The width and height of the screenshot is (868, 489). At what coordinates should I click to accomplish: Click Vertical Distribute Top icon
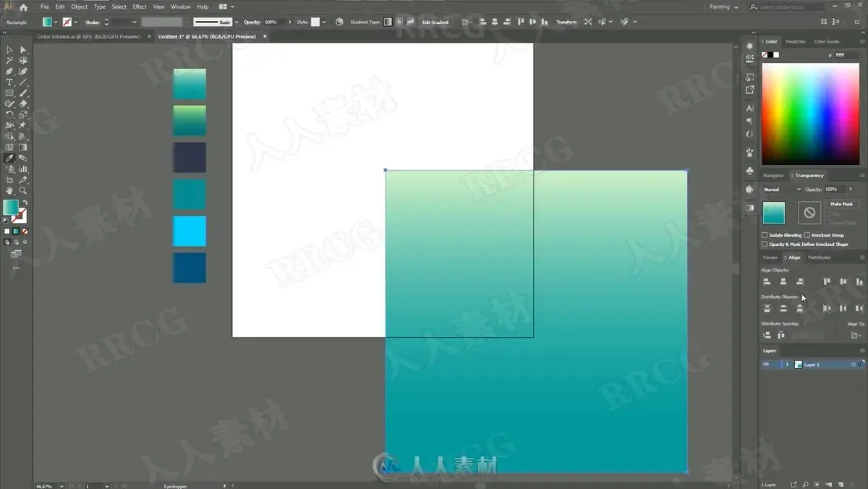click(x=767, y=308)
